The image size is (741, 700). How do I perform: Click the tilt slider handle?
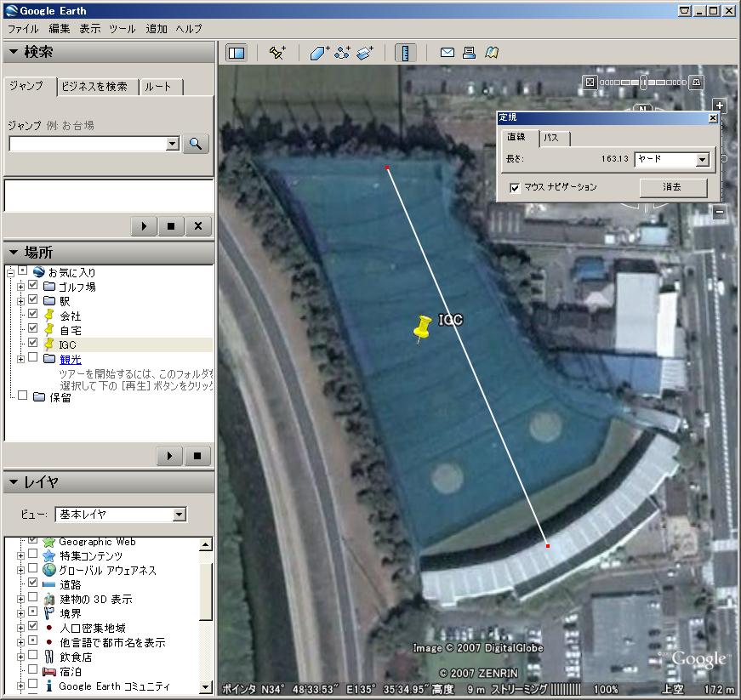(x=643, y=83)
